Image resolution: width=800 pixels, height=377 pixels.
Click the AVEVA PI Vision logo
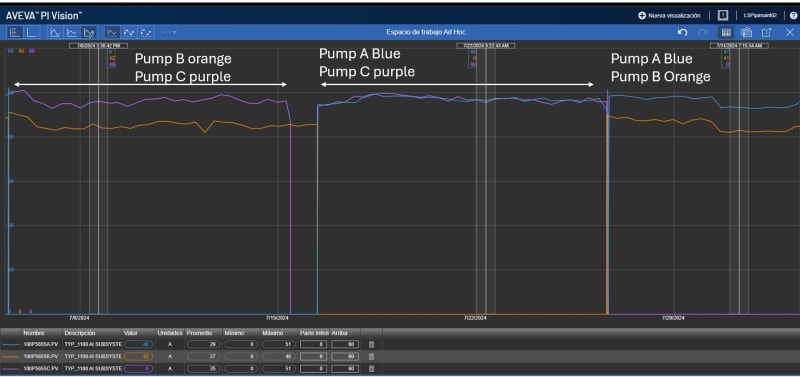[44, 16]
